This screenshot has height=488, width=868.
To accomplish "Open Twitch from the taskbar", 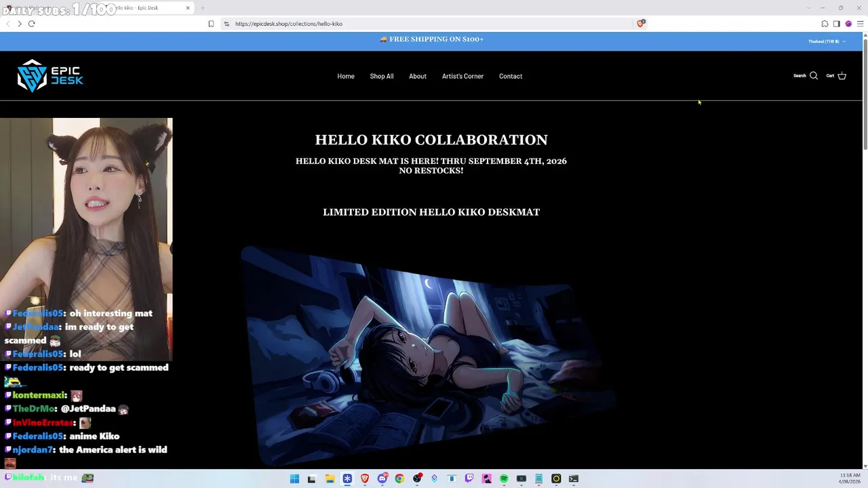I will [x=469, y=479].
